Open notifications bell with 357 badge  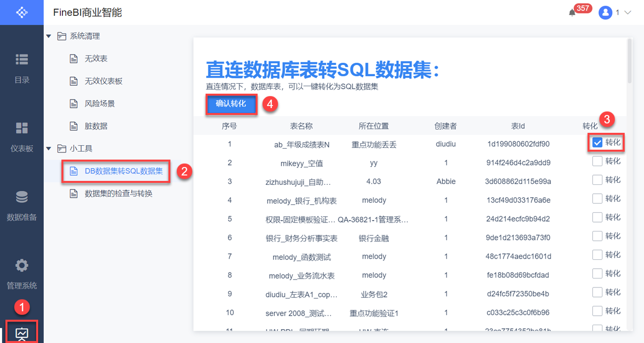572,13
